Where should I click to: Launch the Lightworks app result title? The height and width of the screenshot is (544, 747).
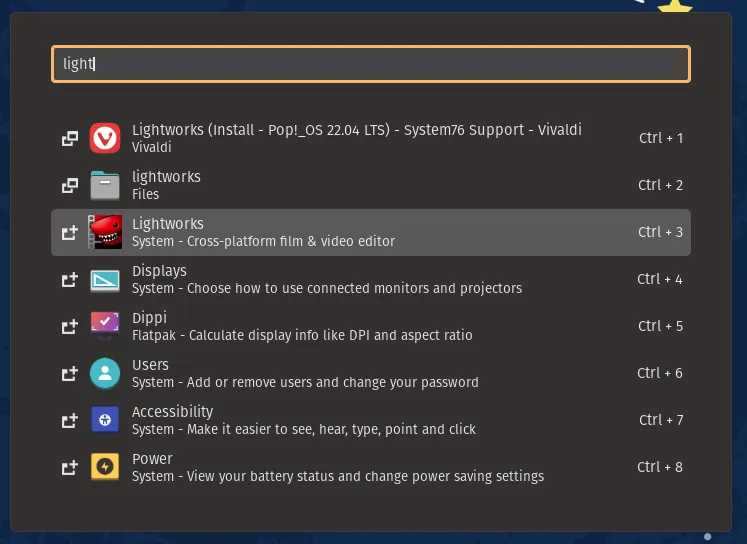pyautogui.click(x=168, y=223)
